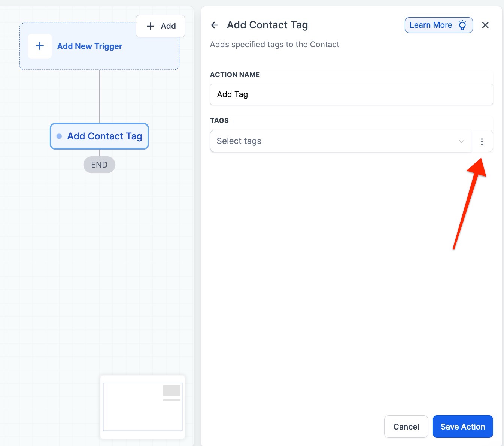
Task: Focus the Action Name input field
Action: coord(351,94)
